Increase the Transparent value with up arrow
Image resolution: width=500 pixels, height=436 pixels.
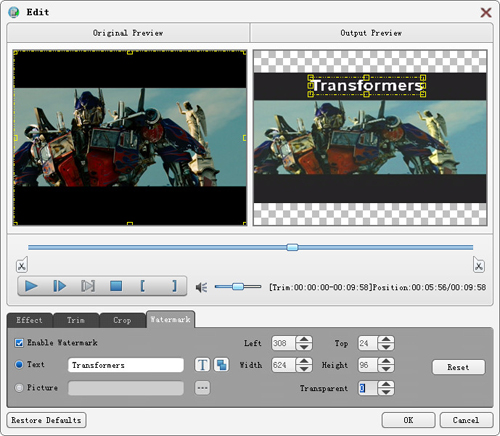(386, 384)
